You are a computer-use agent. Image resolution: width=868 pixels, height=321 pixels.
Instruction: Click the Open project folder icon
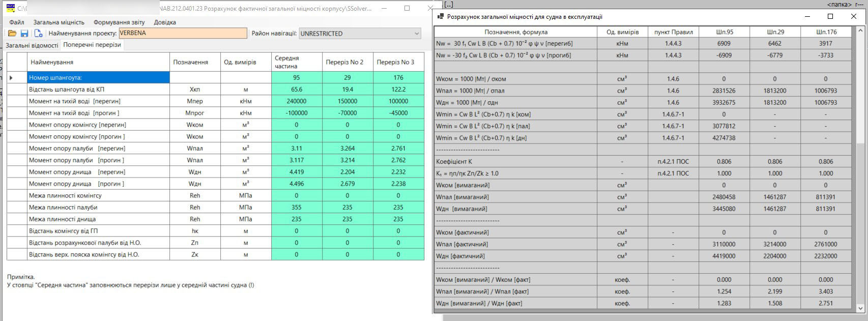coord(12,34)
